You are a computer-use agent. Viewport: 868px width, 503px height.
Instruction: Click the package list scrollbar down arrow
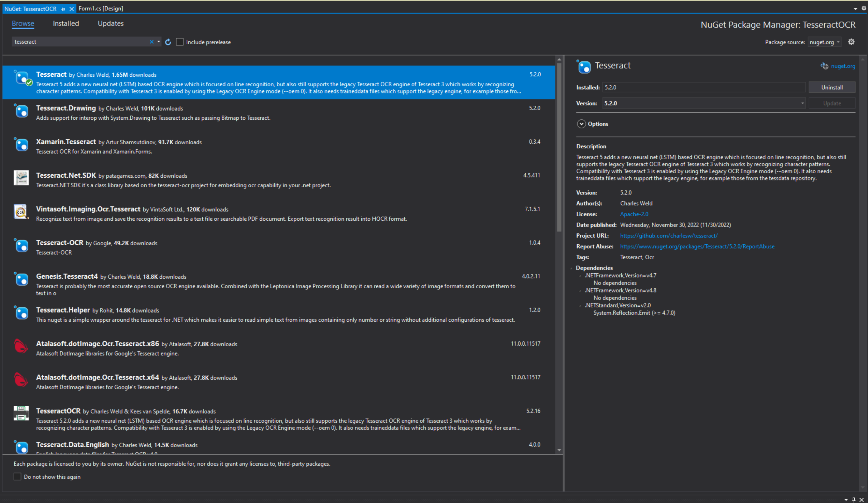[559, 450]
